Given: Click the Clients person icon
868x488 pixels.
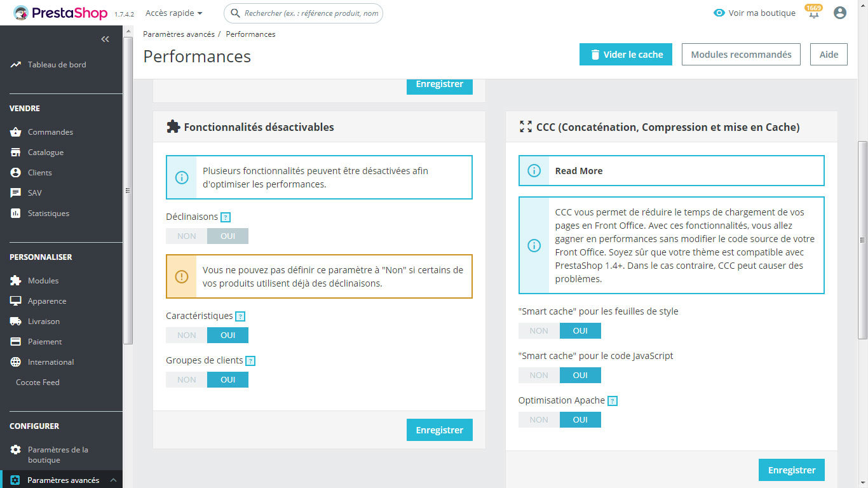Looking at the screenshot, I should 15,173.
